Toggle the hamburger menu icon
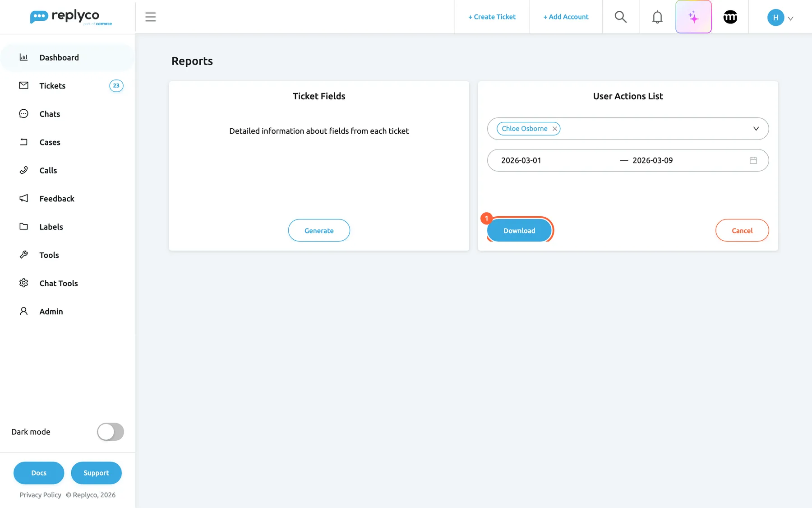Screen dimensions: 812x508 point(150,17)
